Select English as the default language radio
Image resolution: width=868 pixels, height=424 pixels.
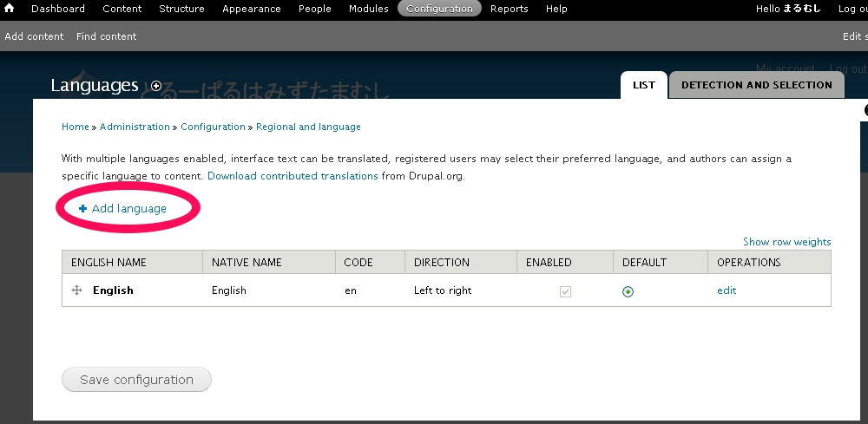(628, 291)
